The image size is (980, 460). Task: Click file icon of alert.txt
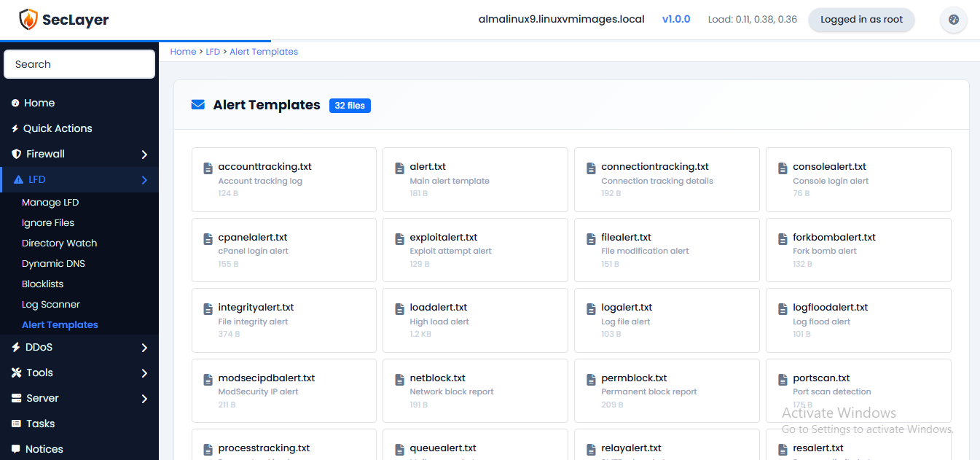[399, 168]
